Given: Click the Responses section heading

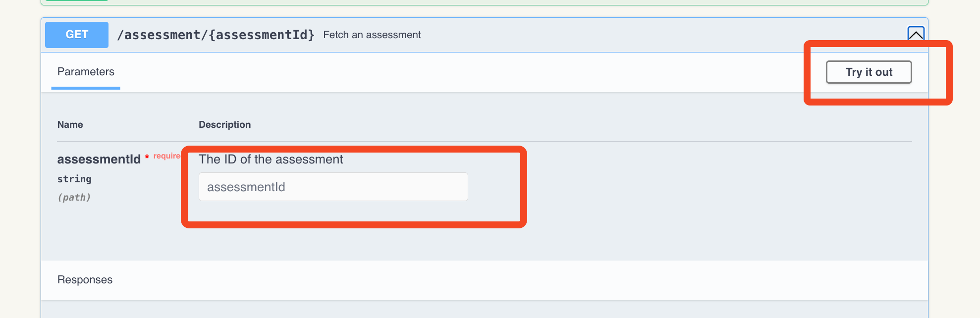Looking at the screenshot, I should (85, 280).
